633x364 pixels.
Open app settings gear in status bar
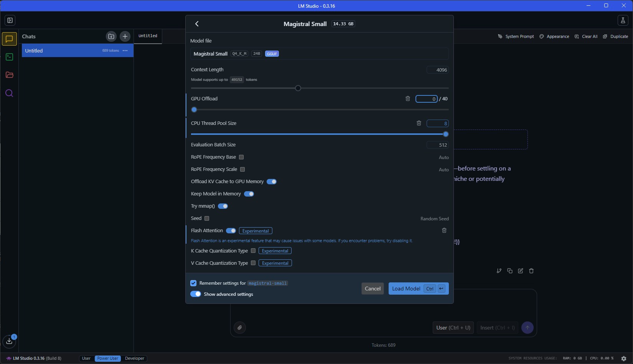pos(624,359)
